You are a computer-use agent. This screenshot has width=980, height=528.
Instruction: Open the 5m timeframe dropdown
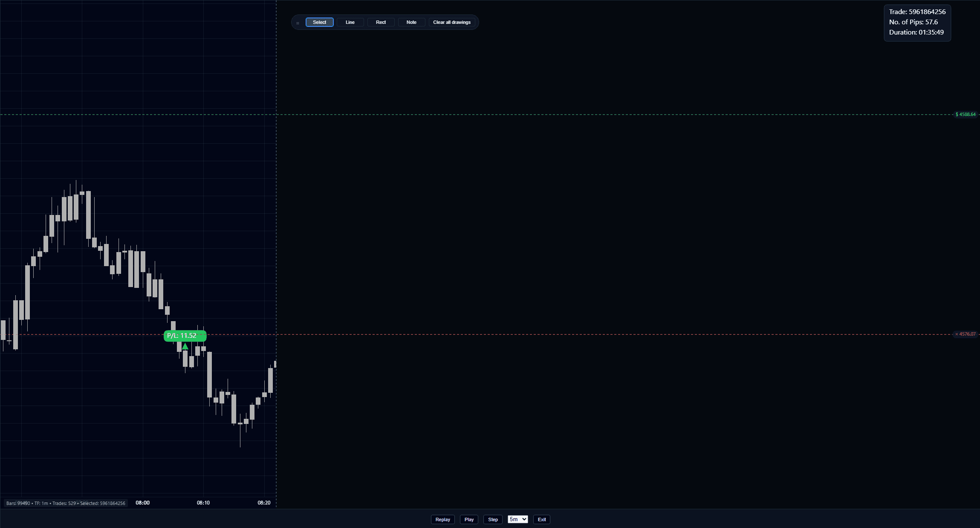(x=517, y=519)
